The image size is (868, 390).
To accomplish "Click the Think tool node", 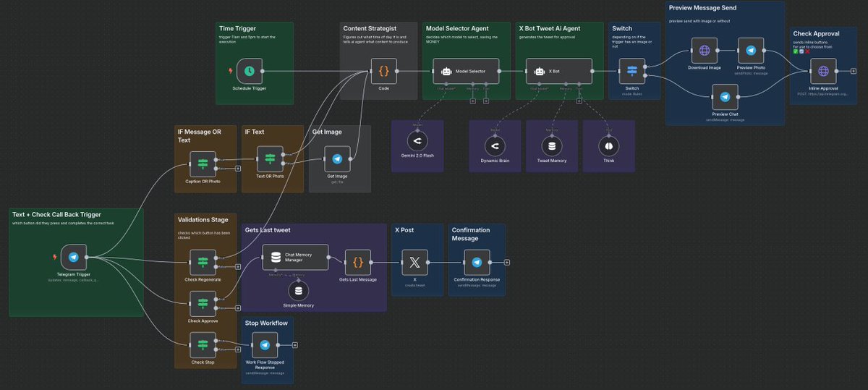I will coord(608,145).
